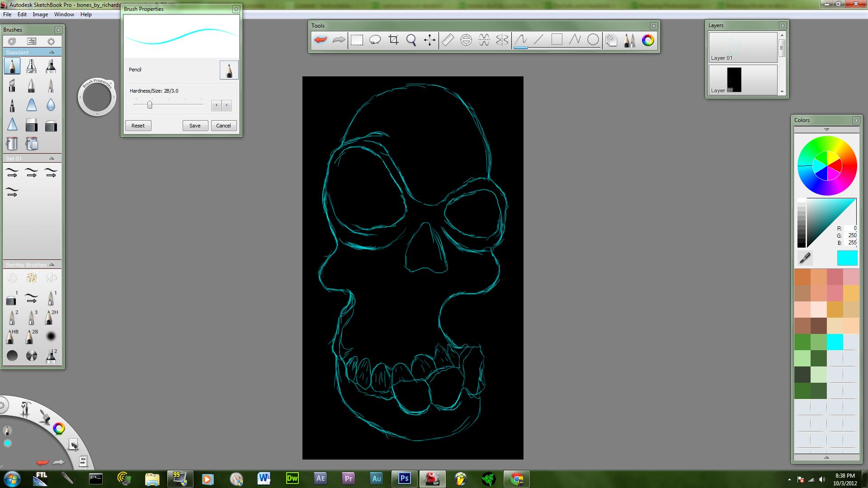Viewport: 868px width, 488px height.
Task: Select the Oval shape tool
Action: pyautogui.click(x=593, y=40)
